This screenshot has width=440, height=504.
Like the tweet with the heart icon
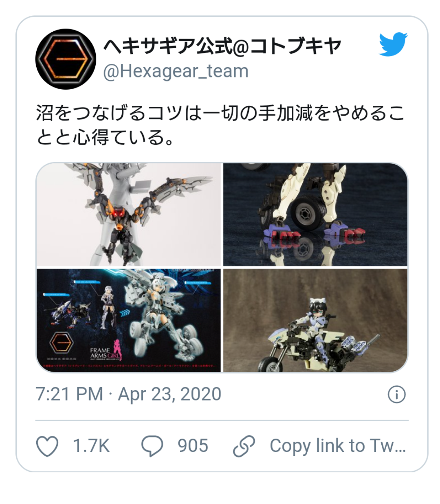48,446
